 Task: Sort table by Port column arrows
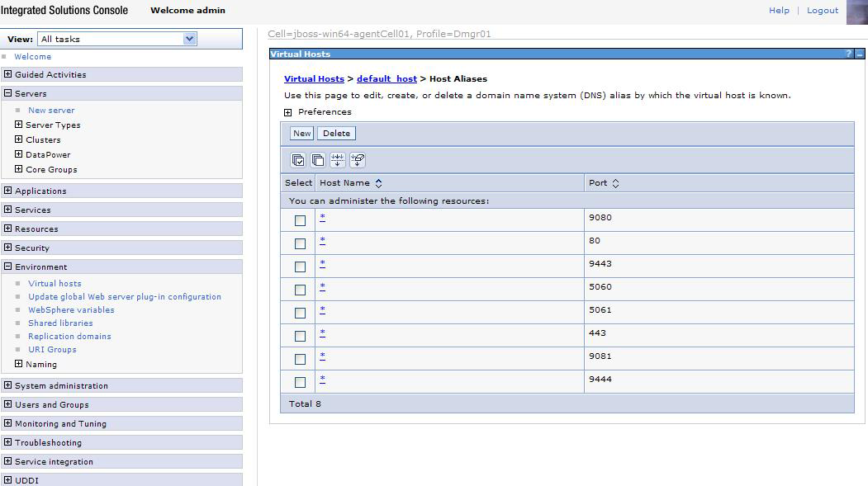coord(615,183)
